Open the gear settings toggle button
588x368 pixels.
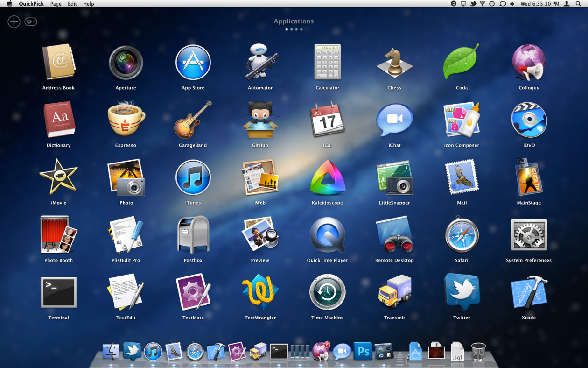click(31, 21)
